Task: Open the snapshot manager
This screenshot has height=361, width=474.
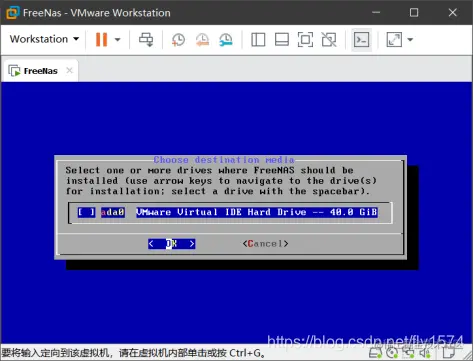Action: tap(226, 40)
